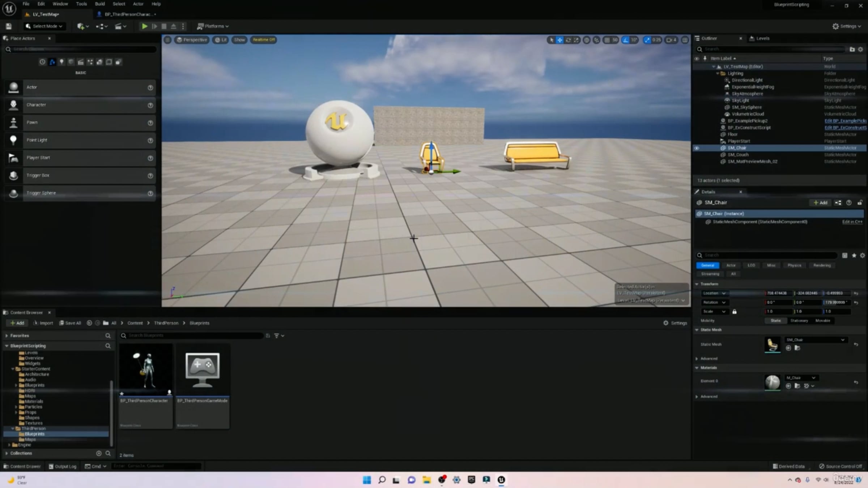Click the translate gizmo tool in viewport

click(559, 40)
